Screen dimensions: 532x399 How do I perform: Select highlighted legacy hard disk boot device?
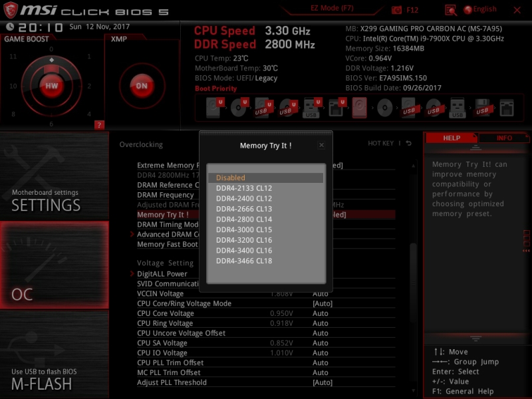coord(360,108)
